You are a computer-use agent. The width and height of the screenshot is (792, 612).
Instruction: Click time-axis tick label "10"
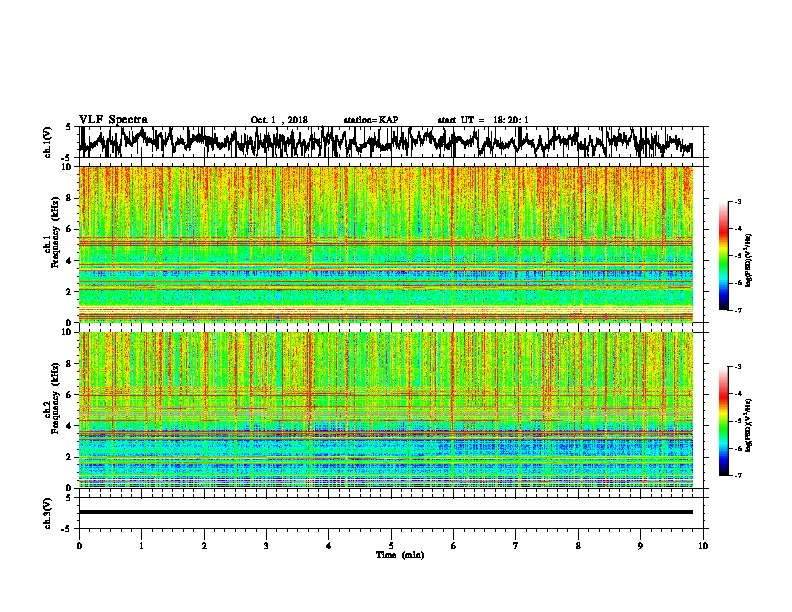pyautogui.click(x=703, y=546)
